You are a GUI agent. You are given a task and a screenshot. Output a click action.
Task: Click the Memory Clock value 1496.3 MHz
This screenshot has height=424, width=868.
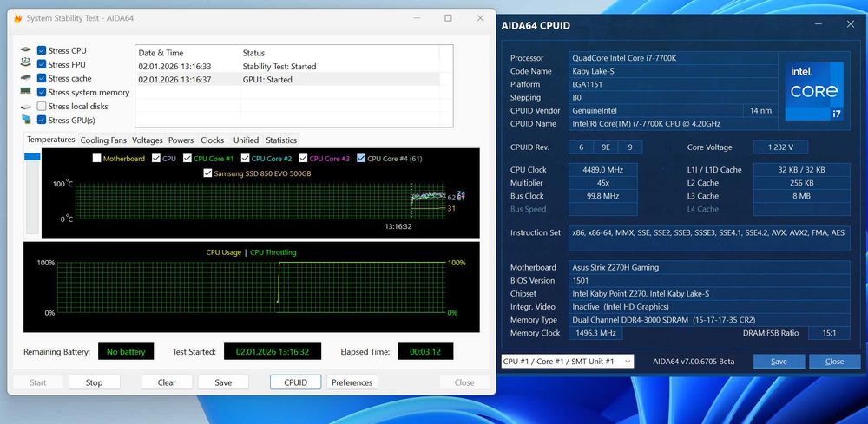tap(595, 333)
